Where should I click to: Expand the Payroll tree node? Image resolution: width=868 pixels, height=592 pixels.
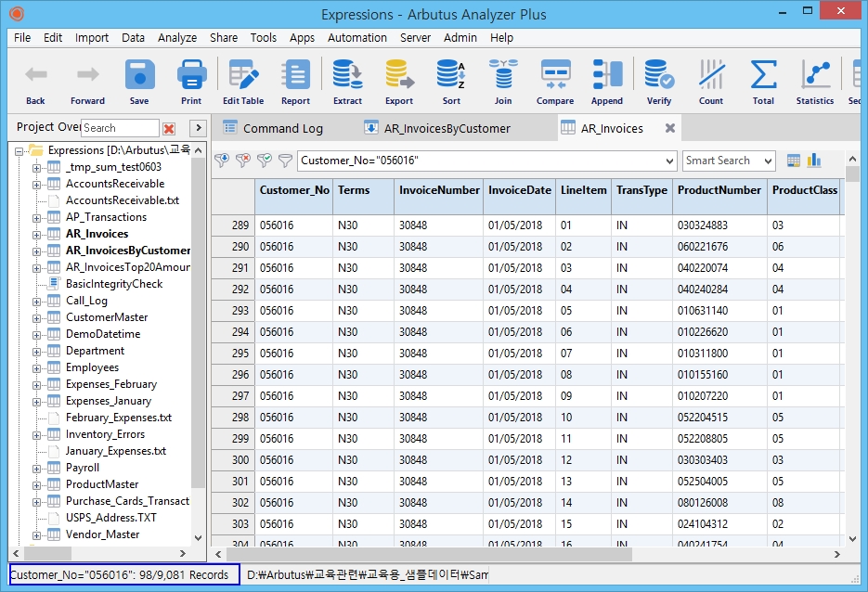tap(36, 469)
